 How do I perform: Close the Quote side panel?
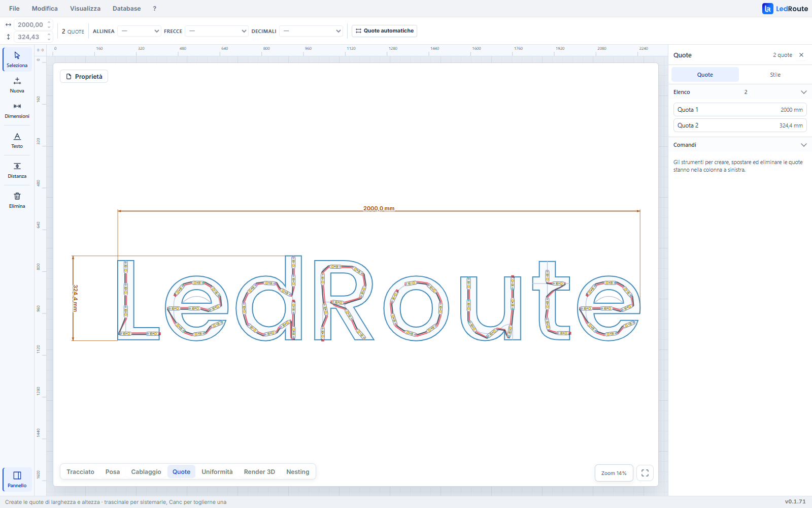coord(801,55)
